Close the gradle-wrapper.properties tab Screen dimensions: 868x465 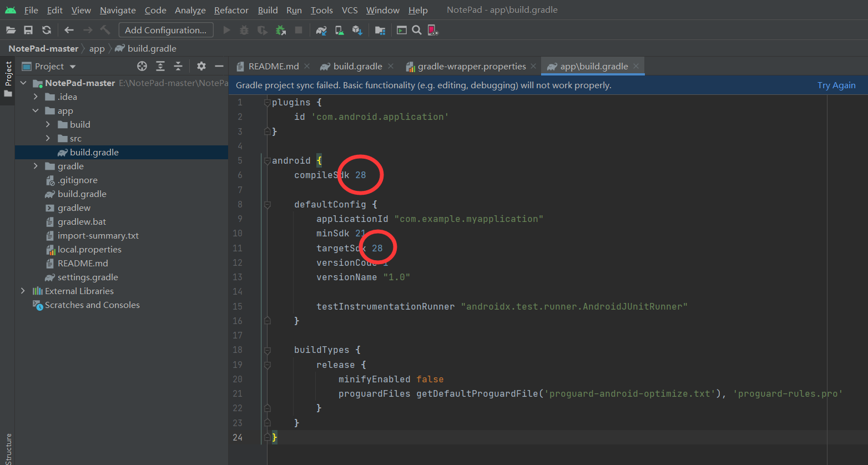pyautogui.click(x=533, y=66)
